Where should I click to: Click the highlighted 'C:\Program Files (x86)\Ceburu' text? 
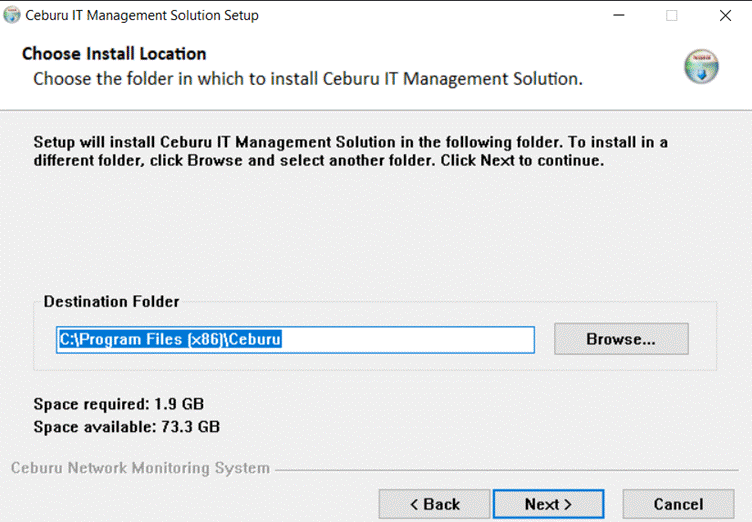pos(170,339)
